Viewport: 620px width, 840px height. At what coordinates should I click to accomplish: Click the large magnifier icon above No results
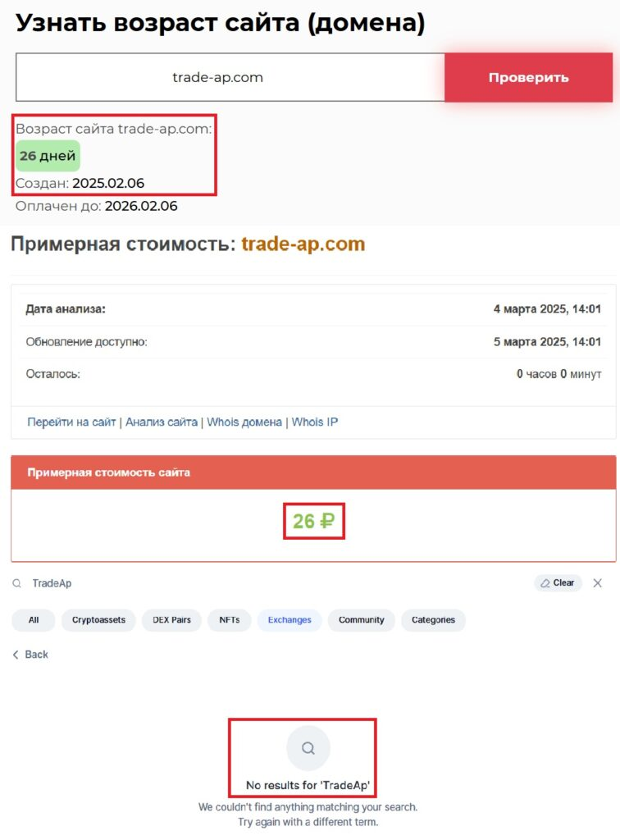point(308,748)
